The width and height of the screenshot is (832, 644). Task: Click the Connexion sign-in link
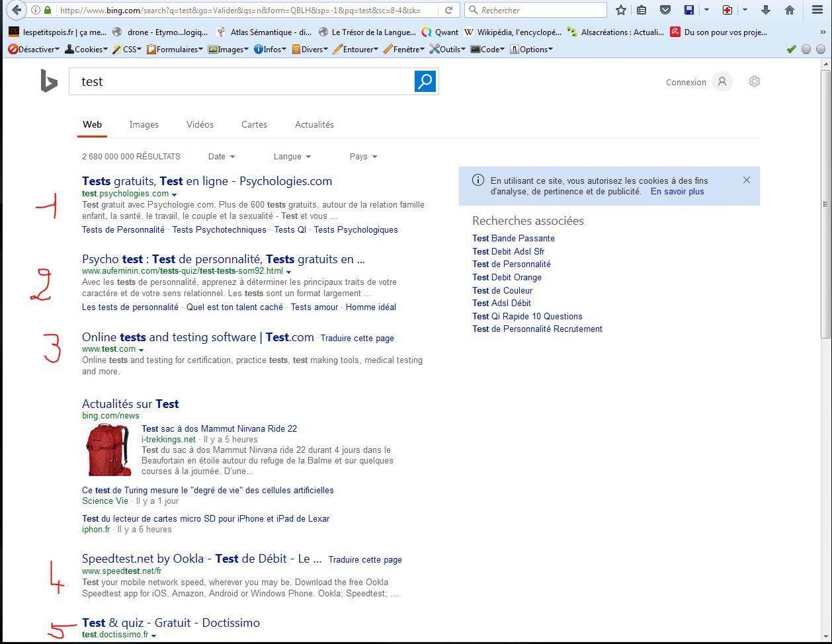click(686, 82)
